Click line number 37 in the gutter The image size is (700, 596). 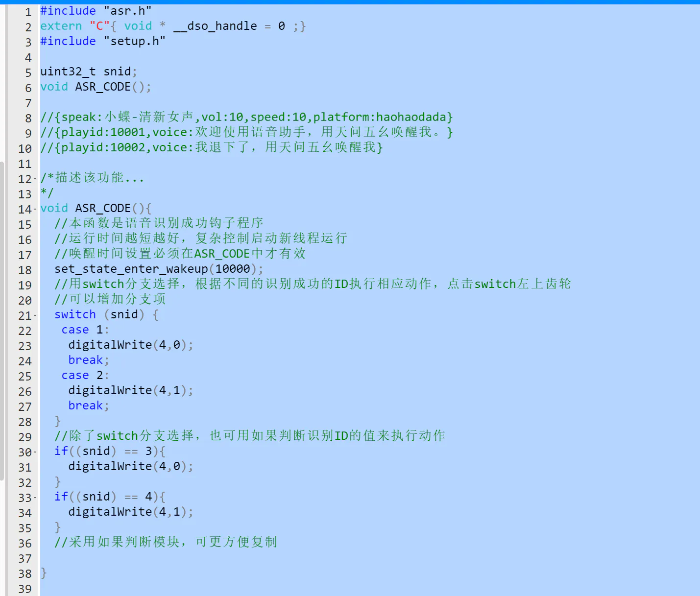(25, 558)
